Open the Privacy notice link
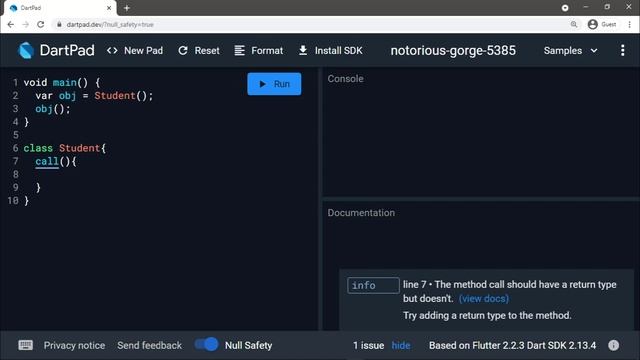The image size is (640, 360). point(74,345)
